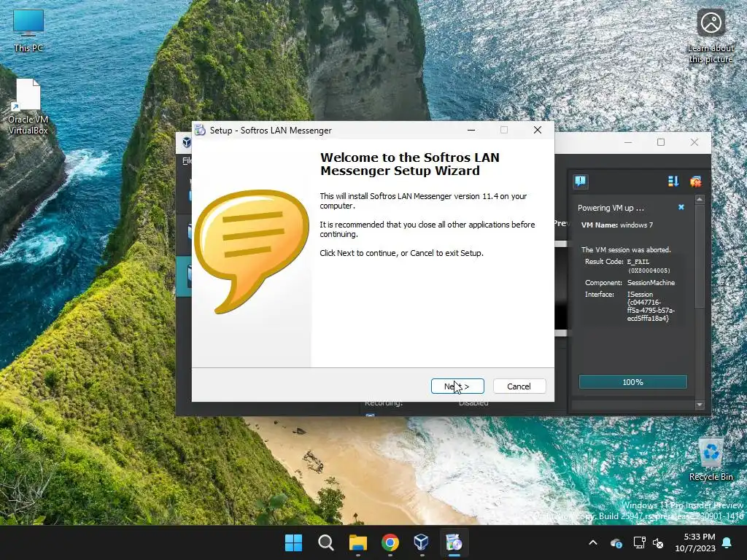Click the SessionMachine component text
The width and height of the screenshot is (747, 560).
[x=651, y=282]
